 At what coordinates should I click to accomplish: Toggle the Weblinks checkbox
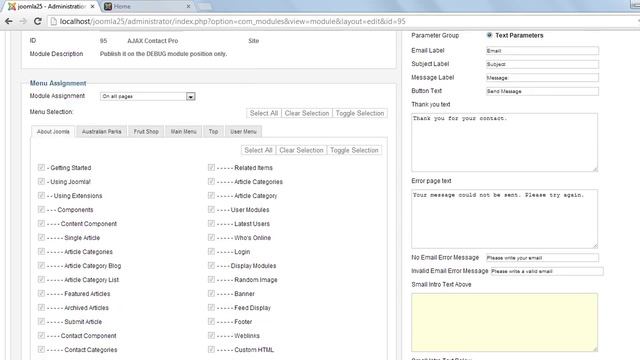pyautogui.click(x=211, y=335)
